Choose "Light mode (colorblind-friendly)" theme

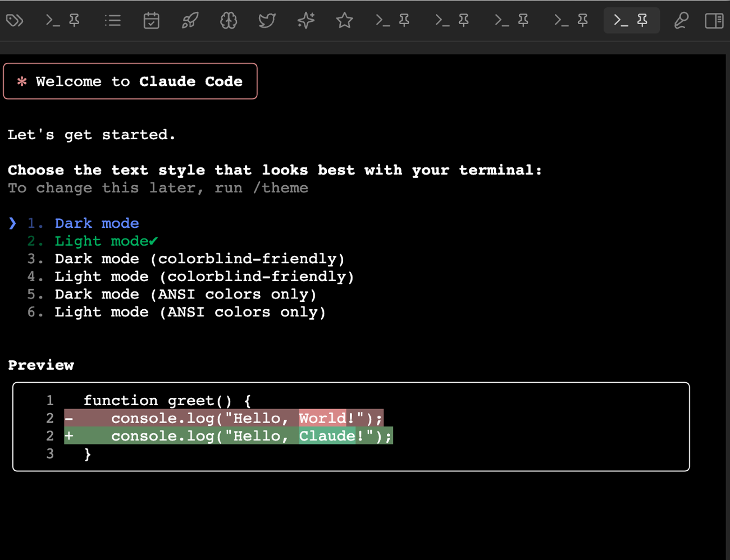point(204,277)
